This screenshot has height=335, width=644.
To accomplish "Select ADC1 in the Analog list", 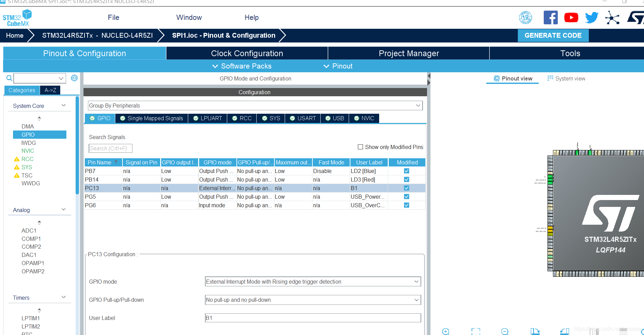I will 29,231.
